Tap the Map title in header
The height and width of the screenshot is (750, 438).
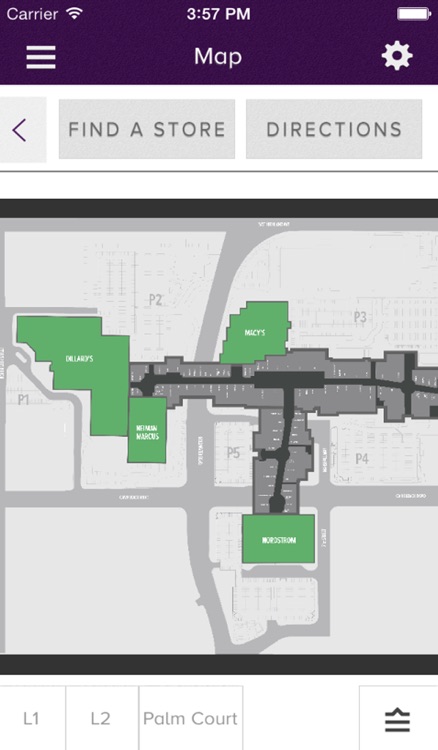[218, 56]
